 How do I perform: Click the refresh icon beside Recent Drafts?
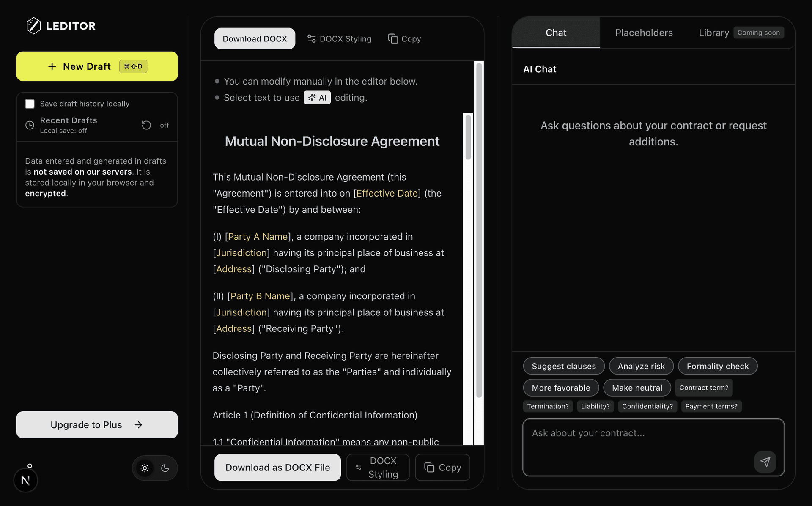(x=146, y=125)
